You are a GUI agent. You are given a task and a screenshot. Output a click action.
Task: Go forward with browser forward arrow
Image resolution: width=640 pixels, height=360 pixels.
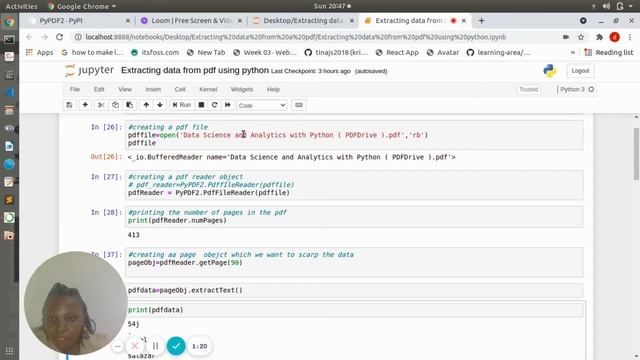44,37
